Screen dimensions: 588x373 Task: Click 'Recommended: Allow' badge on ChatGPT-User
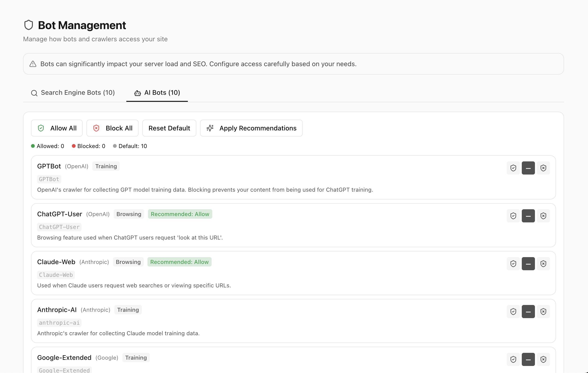click(x=180, y=214)
